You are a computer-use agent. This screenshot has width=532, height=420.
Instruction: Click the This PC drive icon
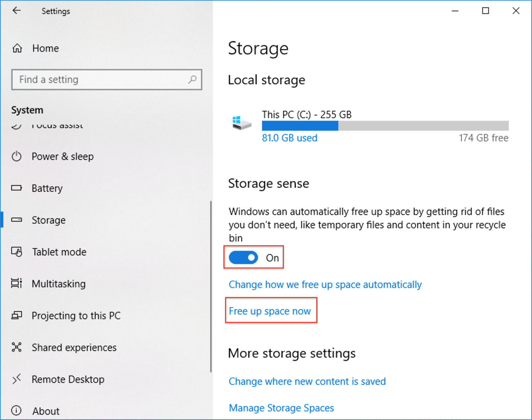[242, 123]
